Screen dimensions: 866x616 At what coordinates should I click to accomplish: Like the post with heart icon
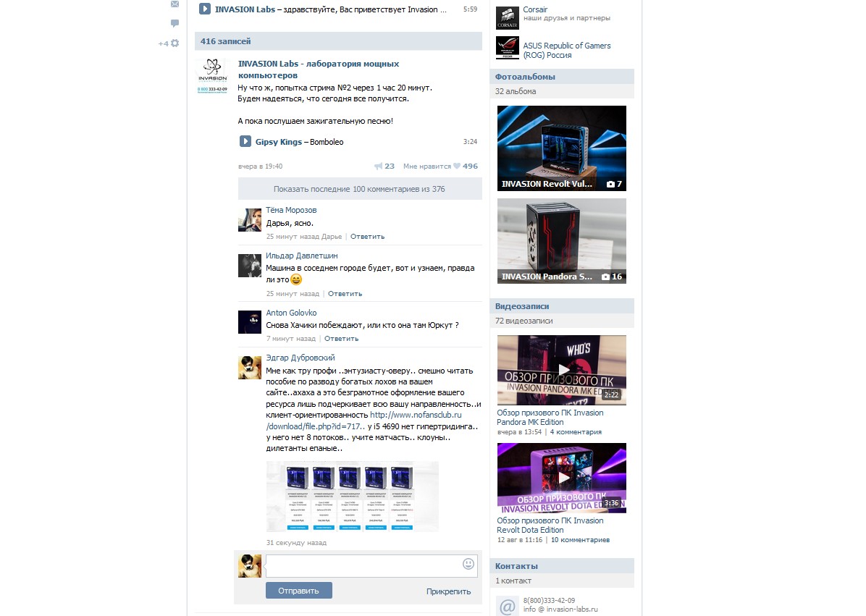pyautogui.click(x=457, y=166)
